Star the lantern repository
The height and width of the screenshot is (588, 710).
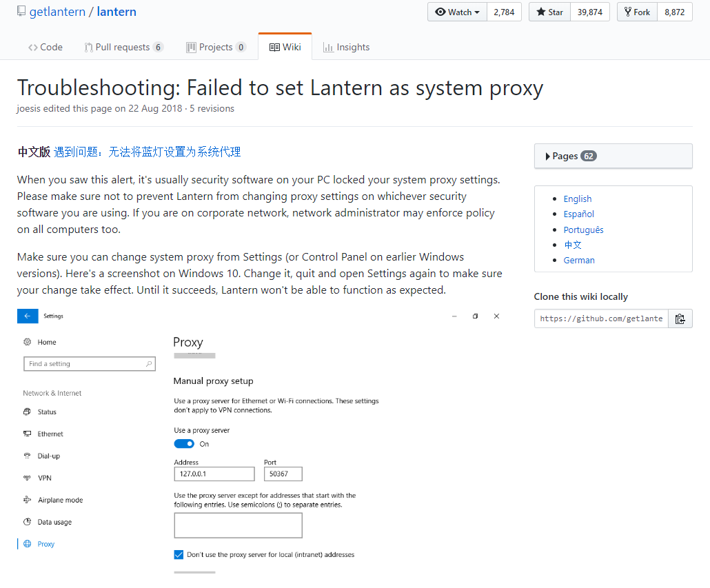pos(549,12)
